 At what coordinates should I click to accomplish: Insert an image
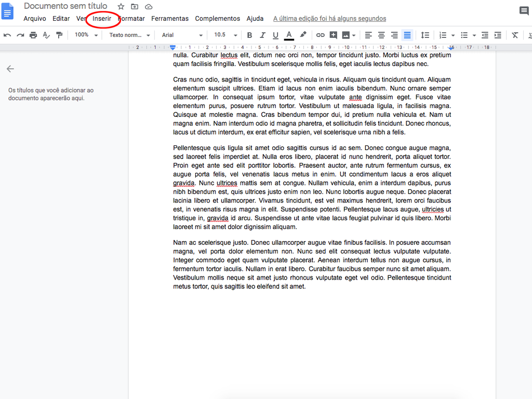tap(345, 35)
